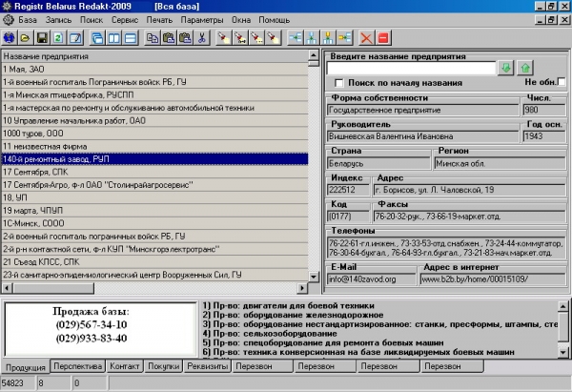Click the globe icon in the toolbar
Viewport: 572px width, 392px height.
click(9, 38)
